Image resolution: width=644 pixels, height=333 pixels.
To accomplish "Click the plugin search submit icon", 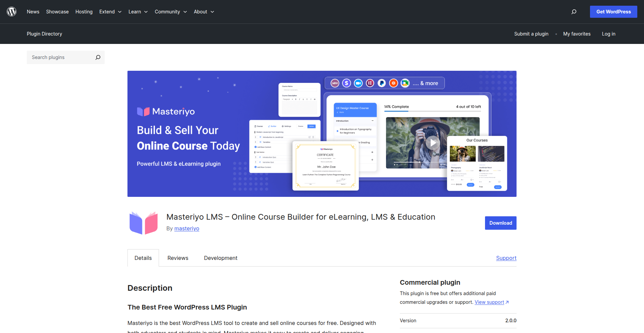I will [x=98, y=57].
